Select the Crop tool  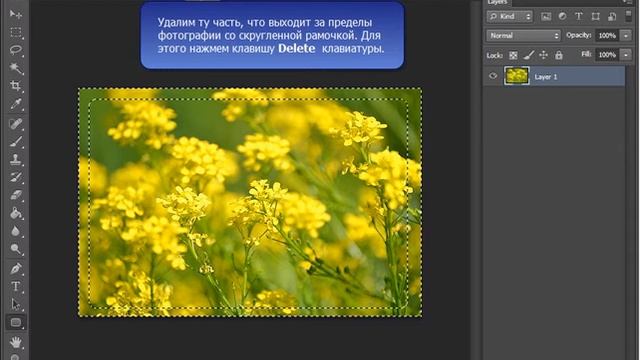pos(16,86)
